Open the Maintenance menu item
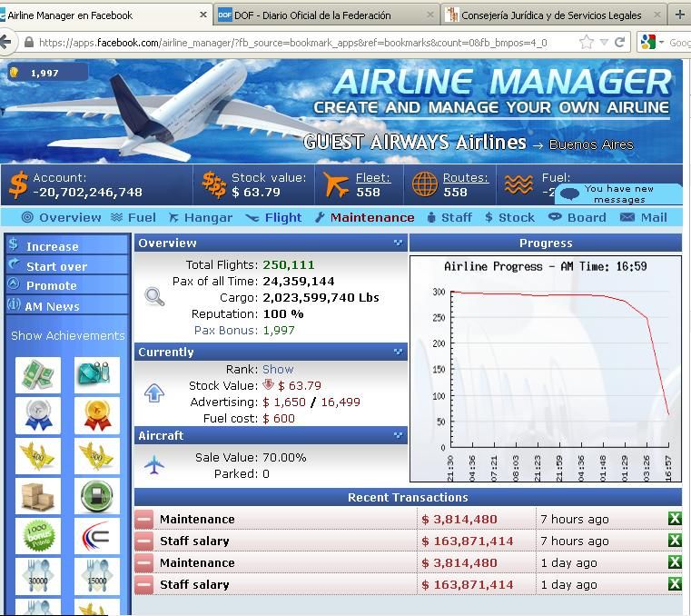This screenshot has width=691, height=616. [x=365, y=217]
